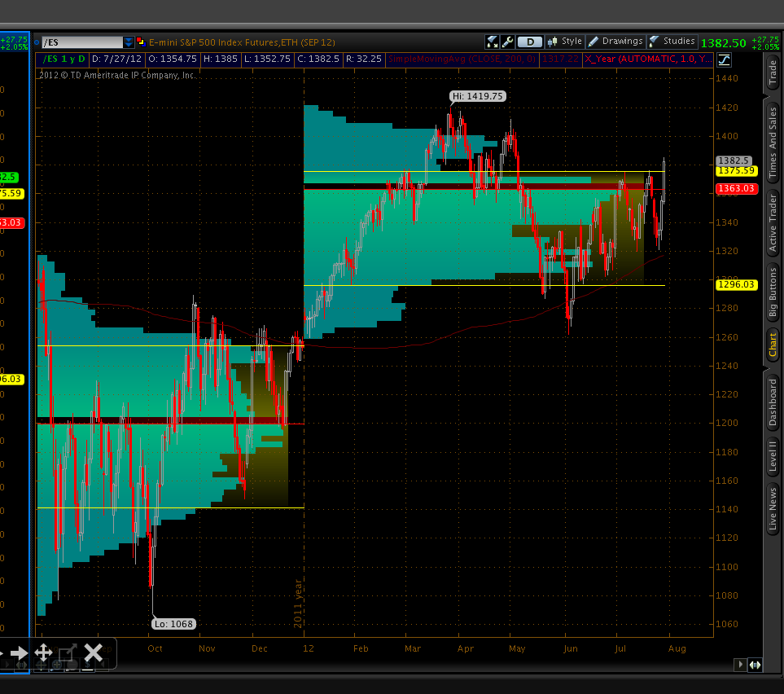The height and width of the screenshot is (694, 784).
Task: Open chart settings wrench icon
Action: (x=507, y=42)
